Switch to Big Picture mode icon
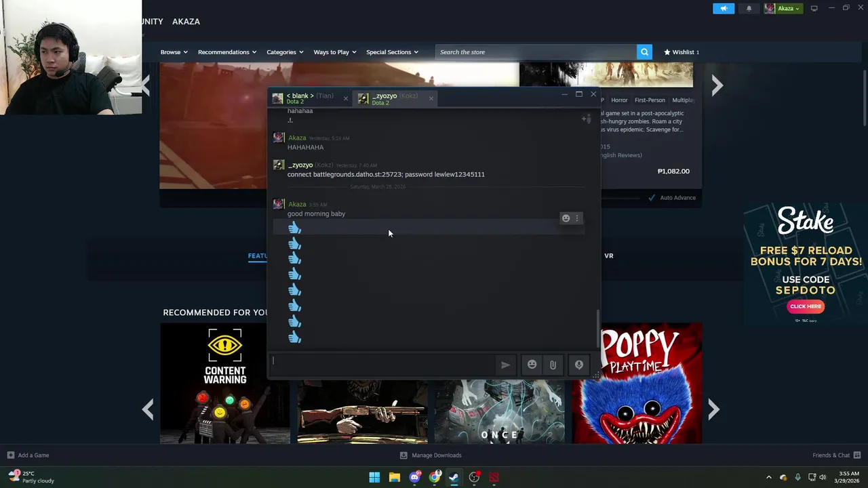The width and height of the screenshot is (868, 488). coord(814,8)
